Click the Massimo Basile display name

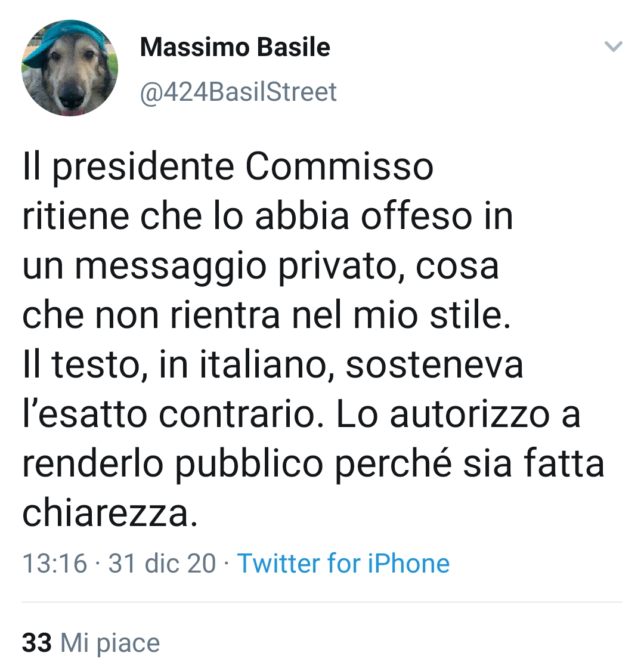pyautogui.click(x=235, y=47)
